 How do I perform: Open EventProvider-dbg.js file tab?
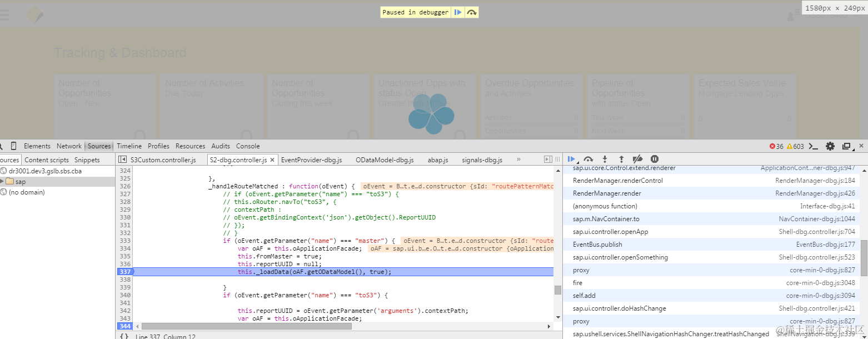311,160
